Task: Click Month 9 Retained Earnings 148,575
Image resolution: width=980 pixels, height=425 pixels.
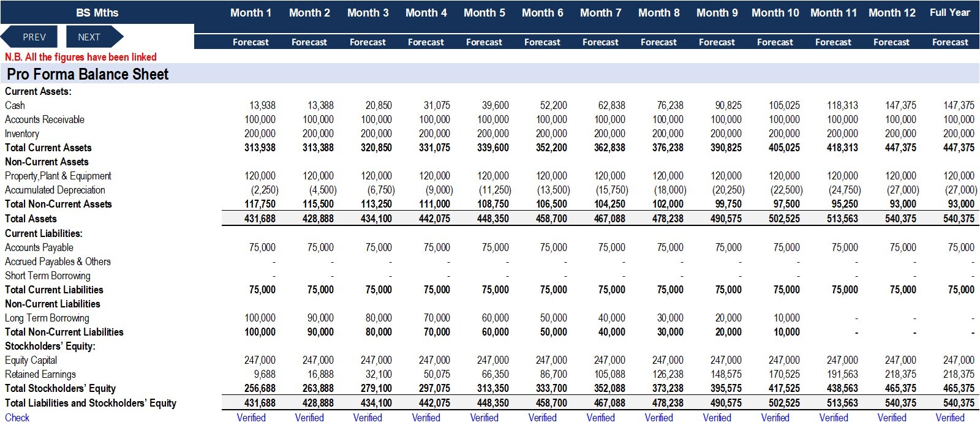Action: 726,374
